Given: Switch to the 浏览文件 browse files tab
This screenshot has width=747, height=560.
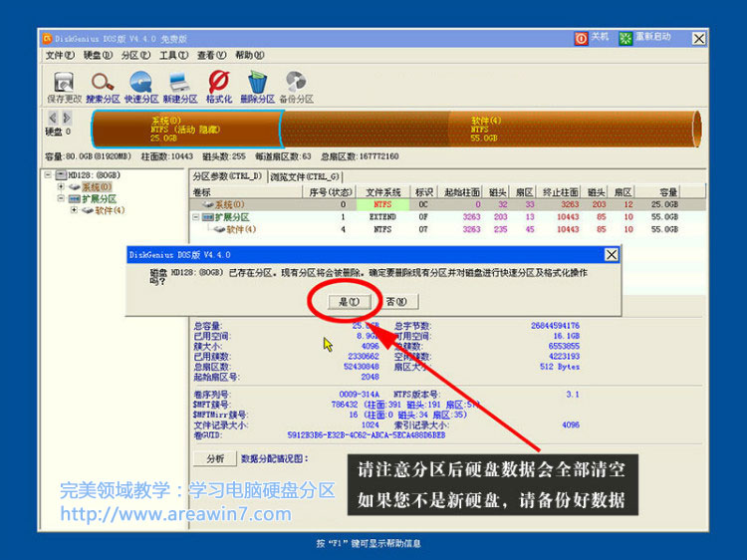Looking at the screenshot, I should 305,176.
